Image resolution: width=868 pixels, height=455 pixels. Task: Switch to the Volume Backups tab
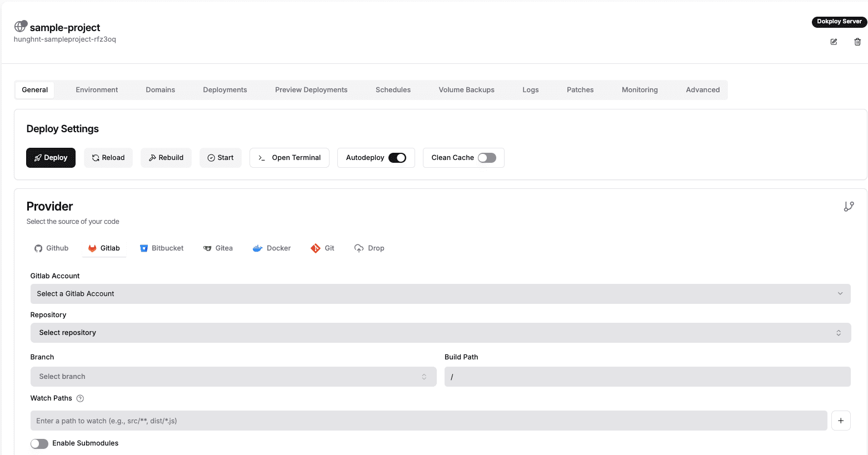(x=466, y=89)
